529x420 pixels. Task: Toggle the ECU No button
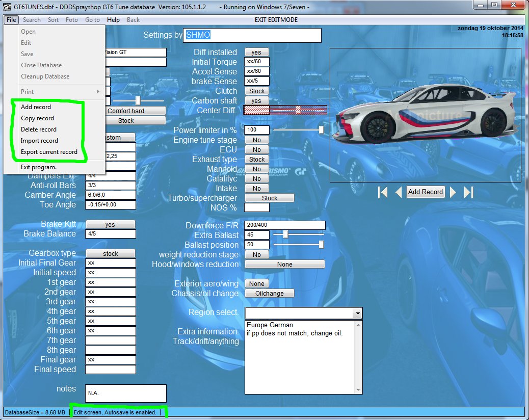[257, 150]
